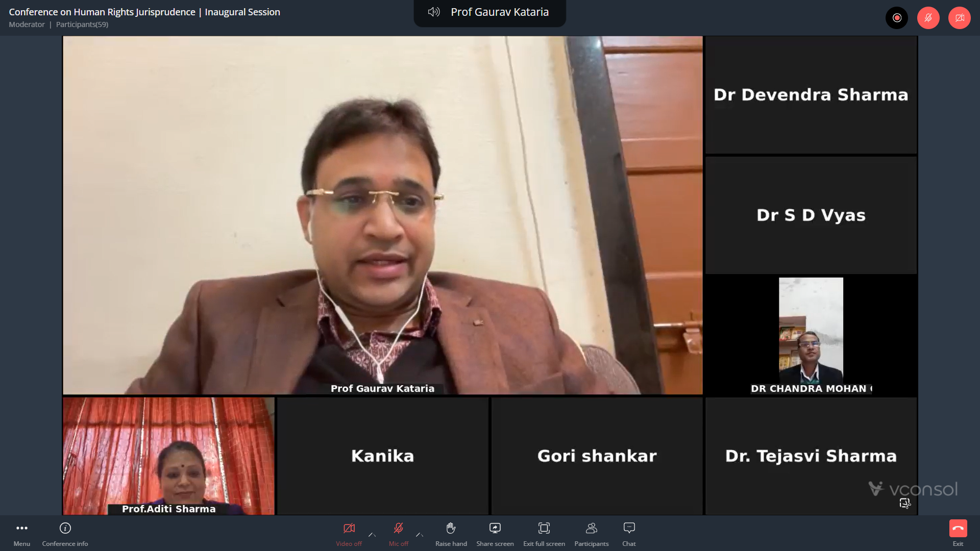
Task: Click the recording indicator icon
Action: pyautogui.click(x=897, y=17)
